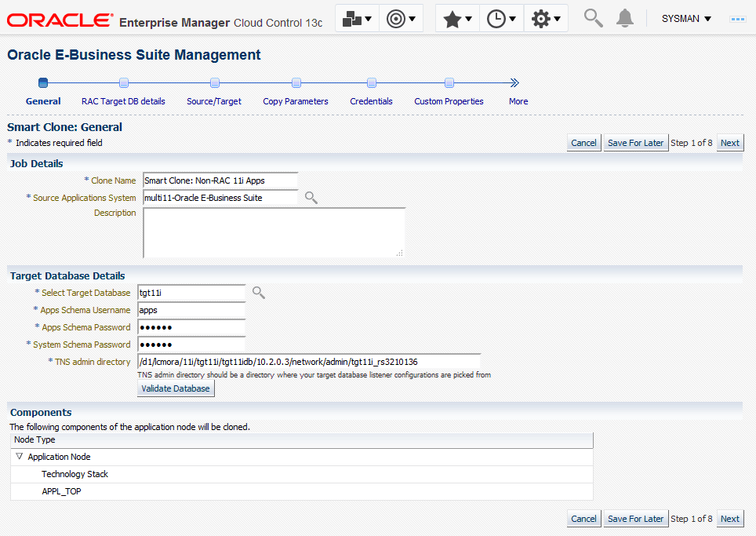Viewport: 756px width, 536px height.
Task: Click the RAC Target DB details step marker
Action: [x=123, y=83]
